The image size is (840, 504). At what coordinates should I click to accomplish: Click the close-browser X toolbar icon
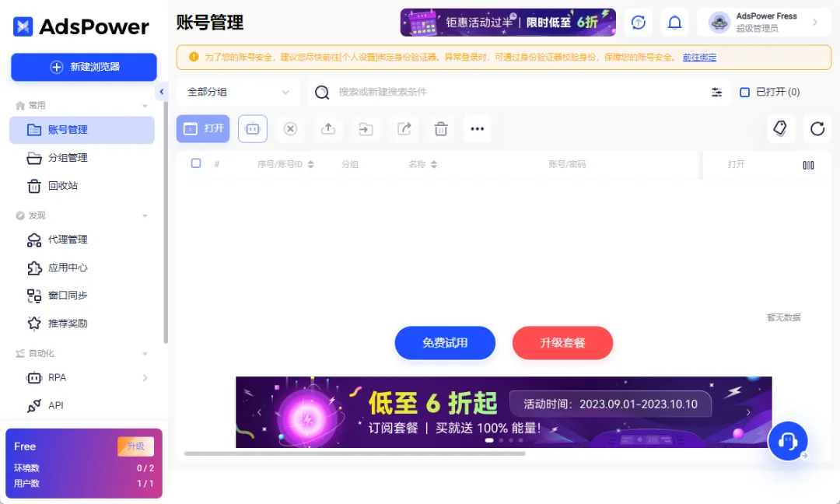coord(290,128)
